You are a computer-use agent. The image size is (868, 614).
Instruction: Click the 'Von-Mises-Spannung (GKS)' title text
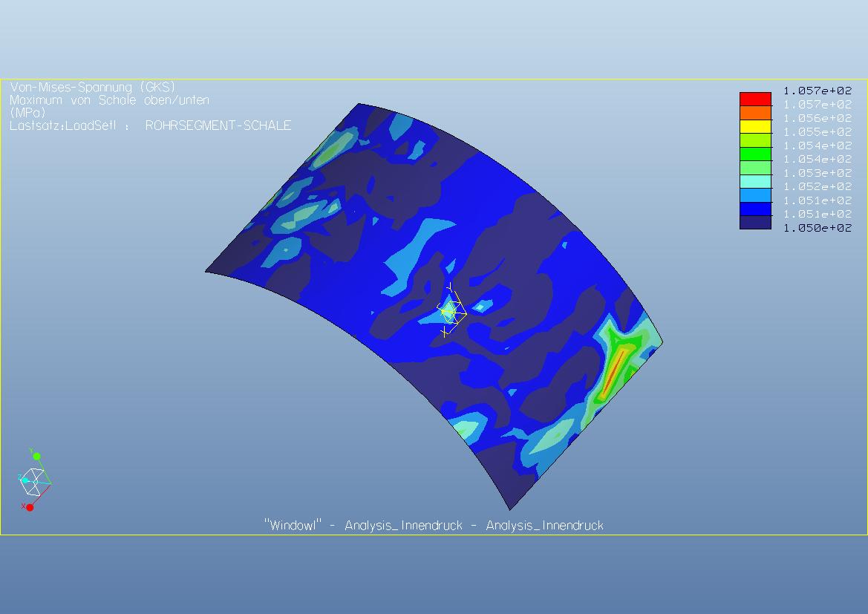(93, 88)
